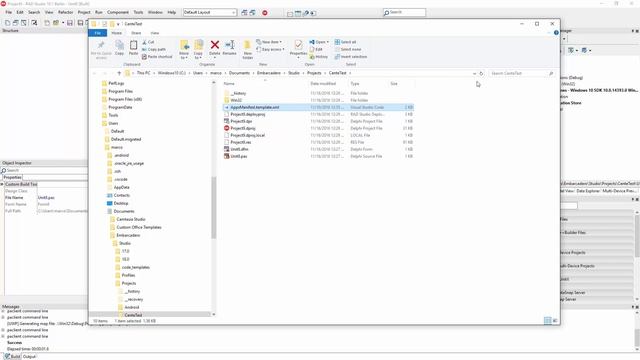Click Invert selection in ribbon

click(x=351, y=57)
